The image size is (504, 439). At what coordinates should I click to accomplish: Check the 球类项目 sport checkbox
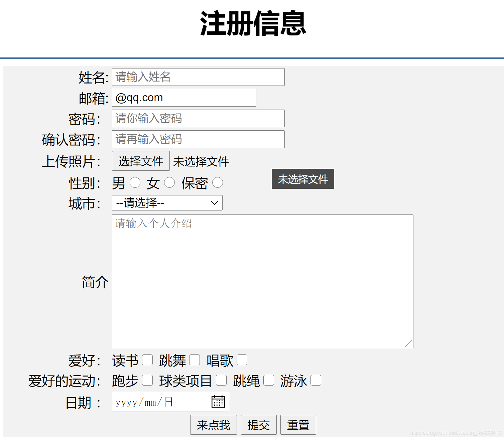pyautogui.click(x=221, y=380)
